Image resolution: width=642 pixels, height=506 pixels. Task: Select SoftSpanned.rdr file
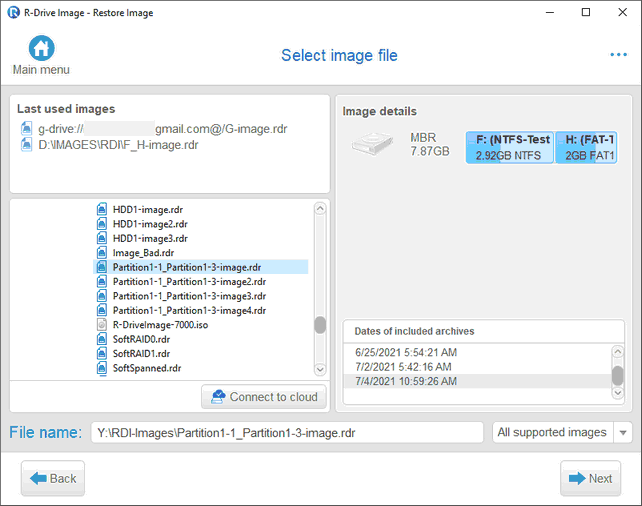click(147, 368)
